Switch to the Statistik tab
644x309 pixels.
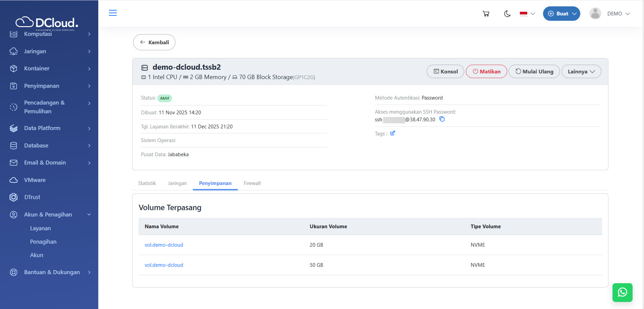point(147,183)
